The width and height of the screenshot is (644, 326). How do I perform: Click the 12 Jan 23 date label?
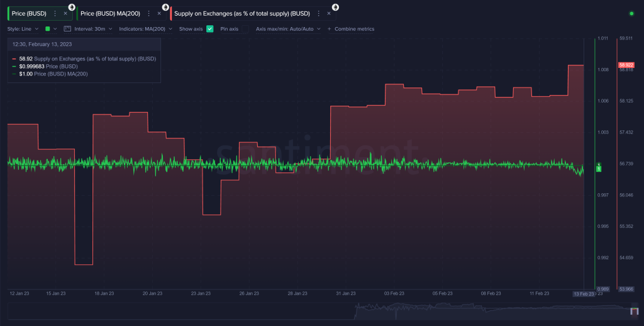[19, 293]
